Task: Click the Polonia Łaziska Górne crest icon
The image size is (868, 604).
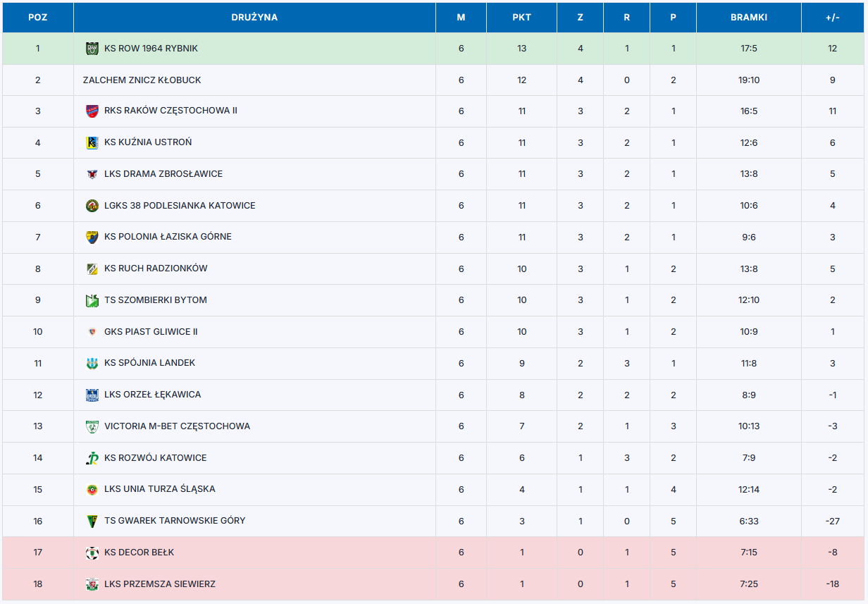Action: [x=92, y=237]
